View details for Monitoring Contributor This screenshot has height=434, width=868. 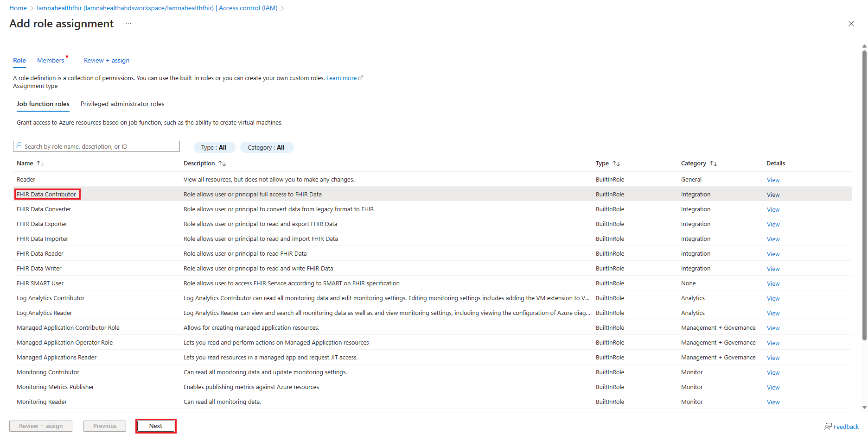773,373
